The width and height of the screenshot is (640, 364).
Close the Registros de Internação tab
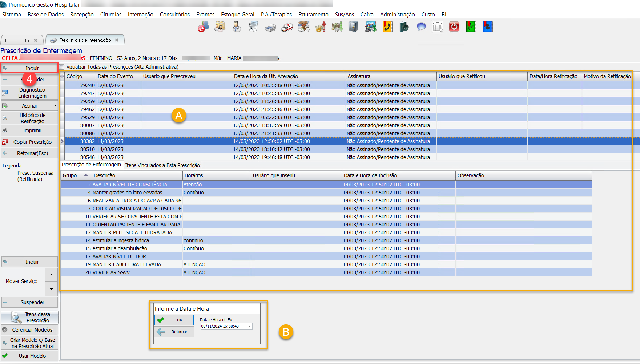pyautogui.click(x=117, y=40)
